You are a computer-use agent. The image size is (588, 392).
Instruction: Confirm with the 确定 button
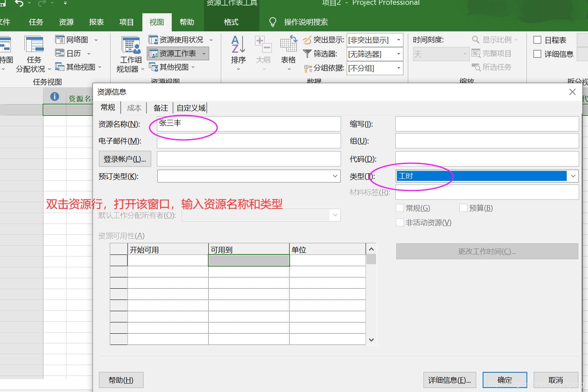pos(505,380)
